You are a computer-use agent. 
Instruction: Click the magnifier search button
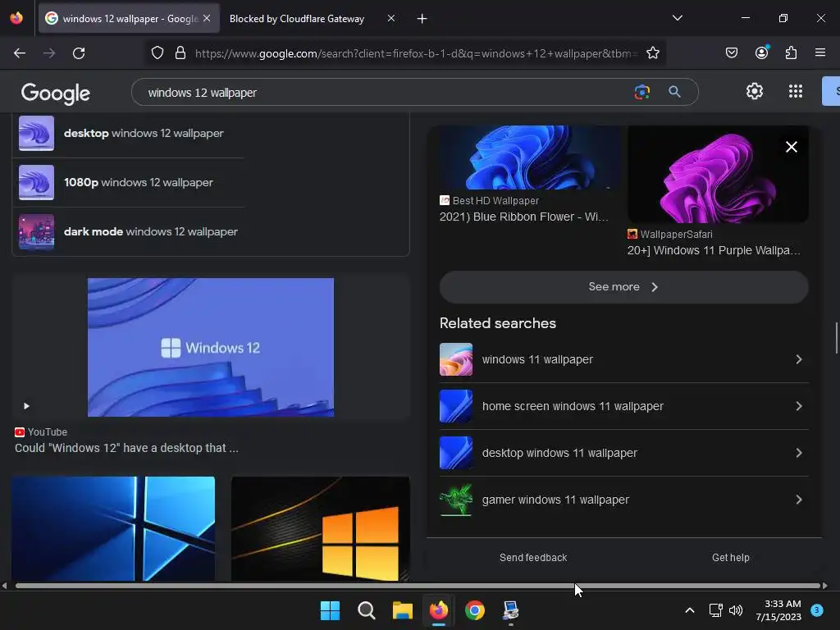point(674,92)
